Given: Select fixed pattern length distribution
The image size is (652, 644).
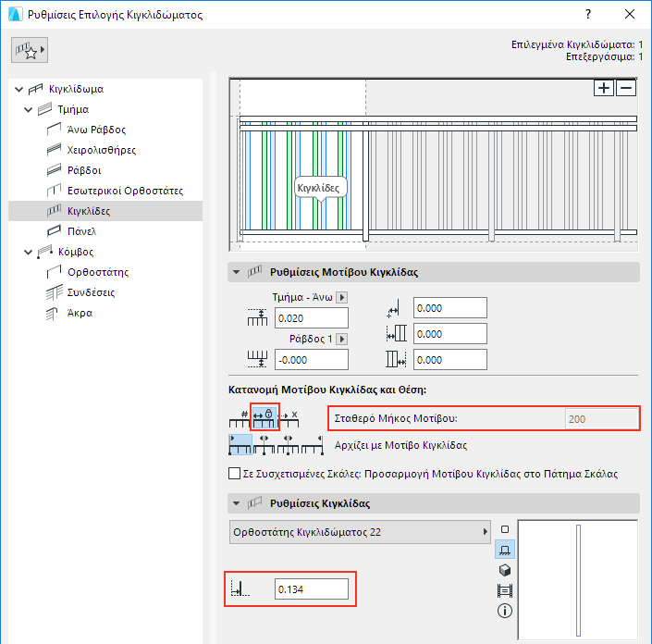Looking at the screenshot, I should (x=264, y=417).
